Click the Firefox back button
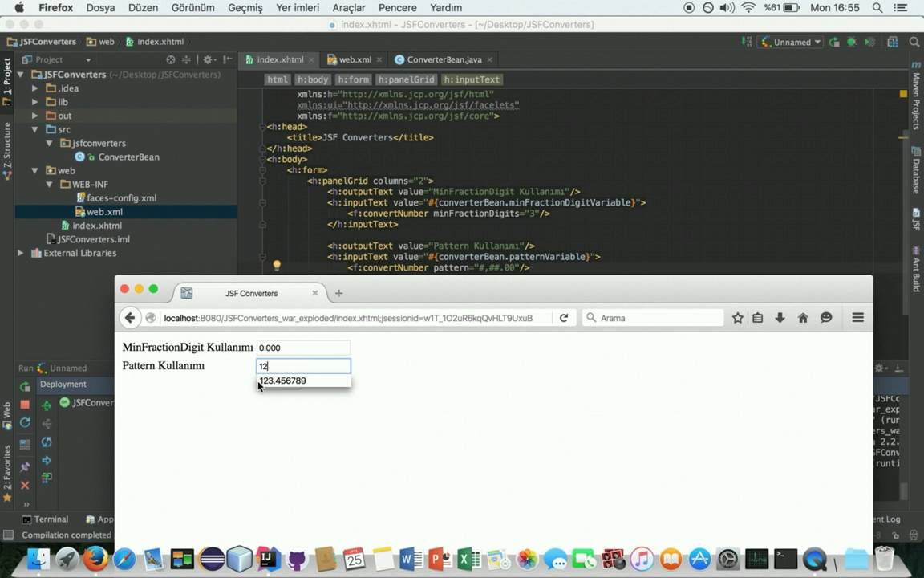The image size is (924, 578). coord(130,318)
